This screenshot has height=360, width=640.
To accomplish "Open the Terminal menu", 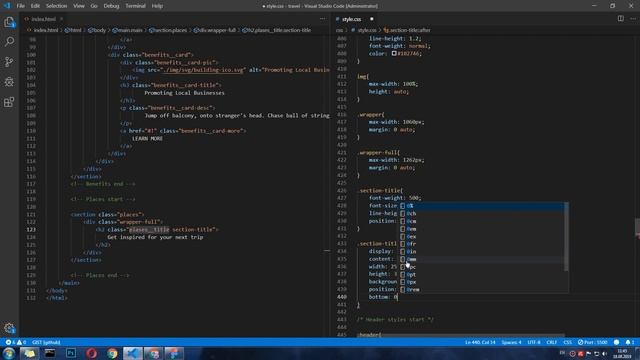I will (135, 6).
